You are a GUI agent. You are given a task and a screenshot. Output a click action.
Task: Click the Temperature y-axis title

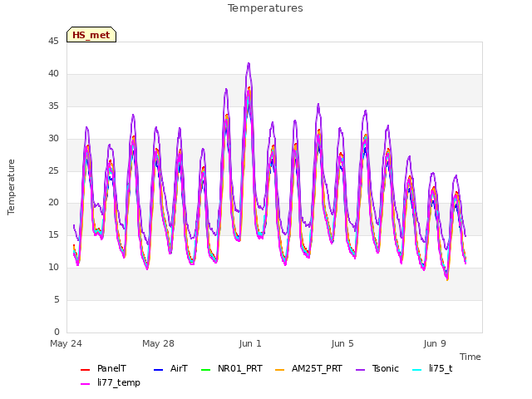tap(11, 187)
